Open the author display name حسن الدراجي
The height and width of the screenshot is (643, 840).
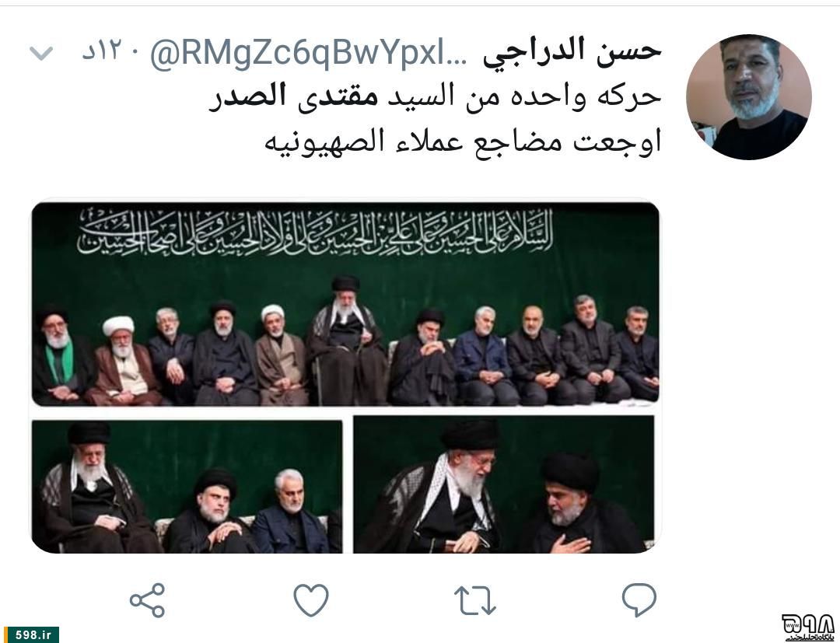click(x=572, y=51)
